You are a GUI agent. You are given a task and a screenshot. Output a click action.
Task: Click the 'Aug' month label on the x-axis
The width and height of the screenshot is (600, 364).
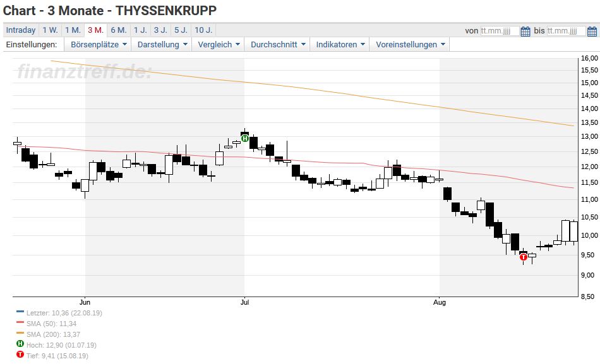coord(440,302)
